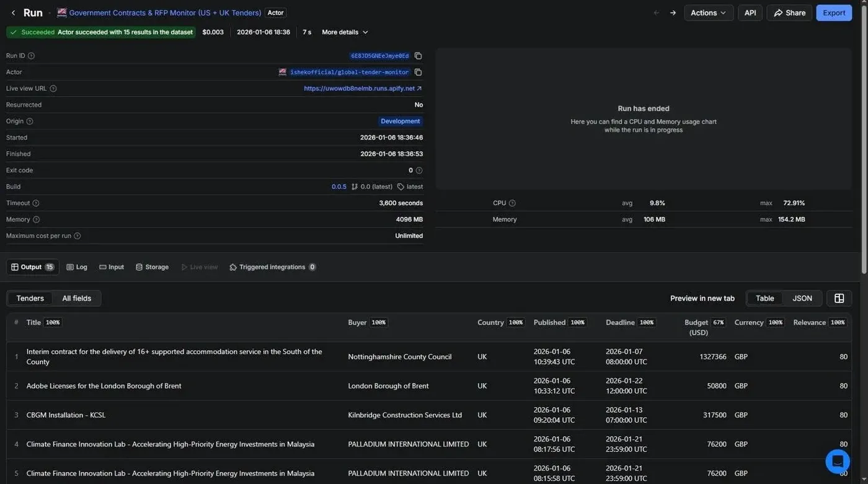Copy the Run ID to clipboard
This screenshot has width=868, height=484.
point(418,56)
